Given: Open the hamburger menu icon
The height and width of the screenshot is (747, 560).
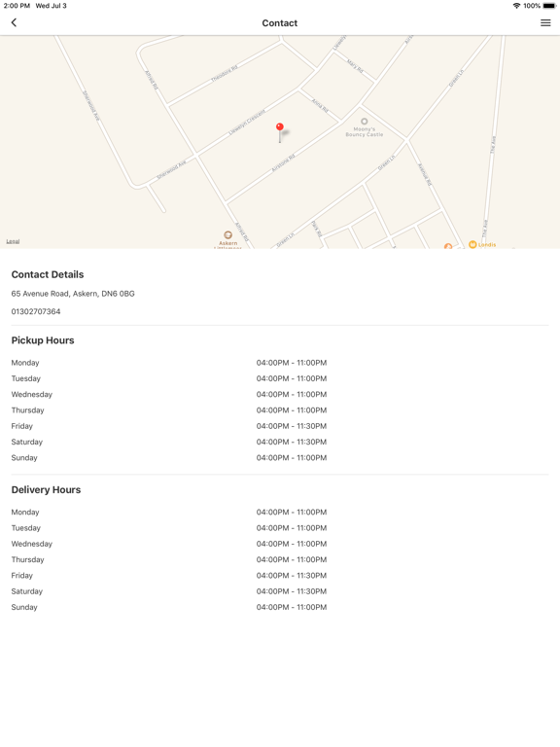Looking at the screenshot, I should tap(545, 23).
